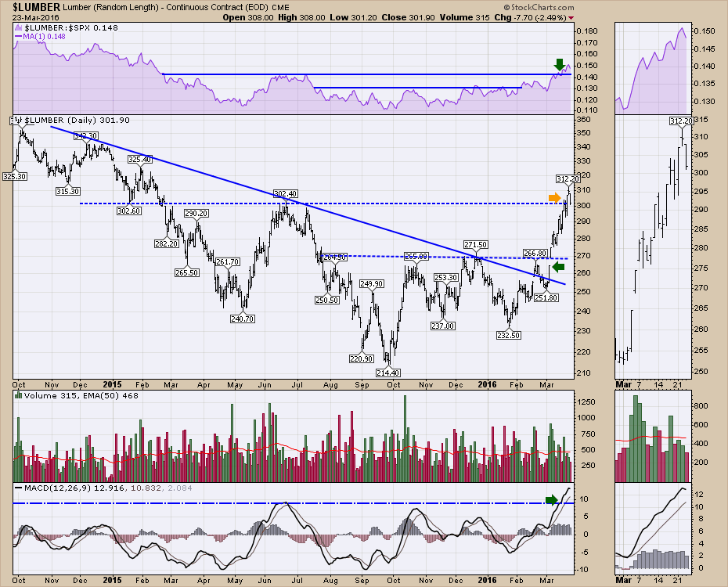Click the 266.80 price label
The width and height of the screenshot is (728, 587).
(535, 253)
